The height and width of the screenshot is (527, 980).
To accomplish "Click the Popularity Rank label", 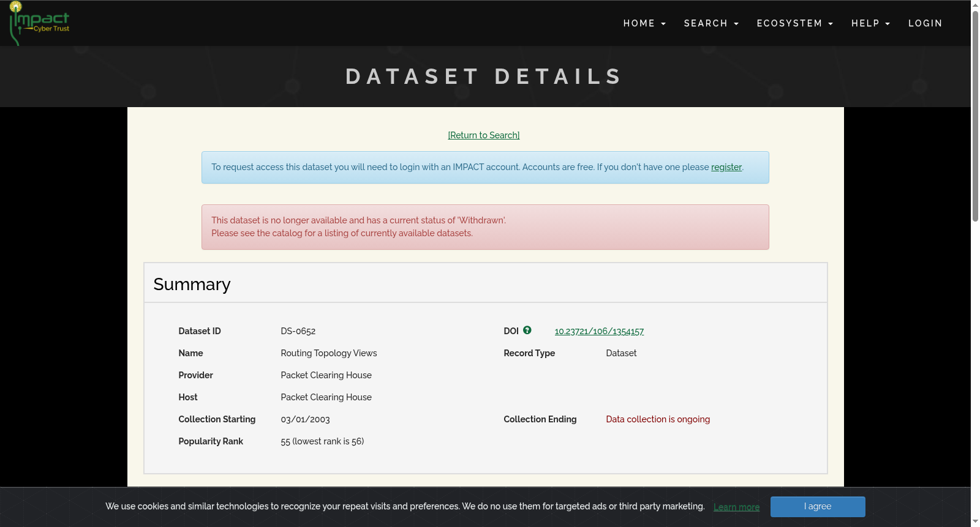I will point(211,441).
